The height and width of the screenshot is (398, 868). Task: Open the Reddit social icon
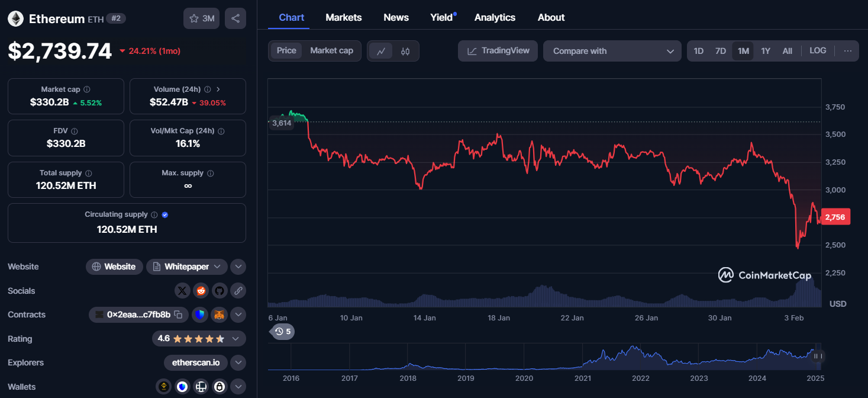(201, 291)
